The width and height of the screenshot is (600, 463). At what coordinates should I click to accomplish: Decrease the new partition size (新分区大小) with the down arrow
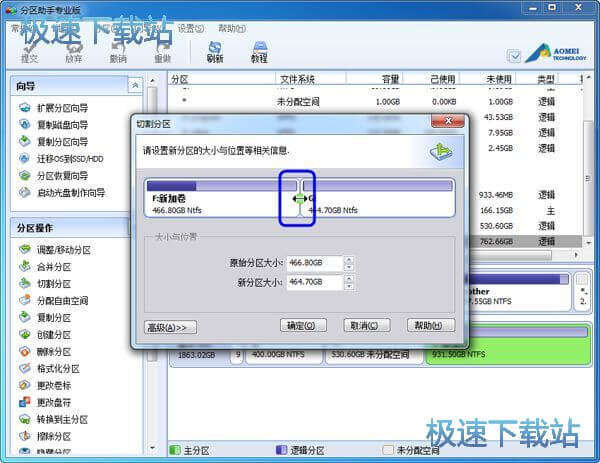coord(349,286)
